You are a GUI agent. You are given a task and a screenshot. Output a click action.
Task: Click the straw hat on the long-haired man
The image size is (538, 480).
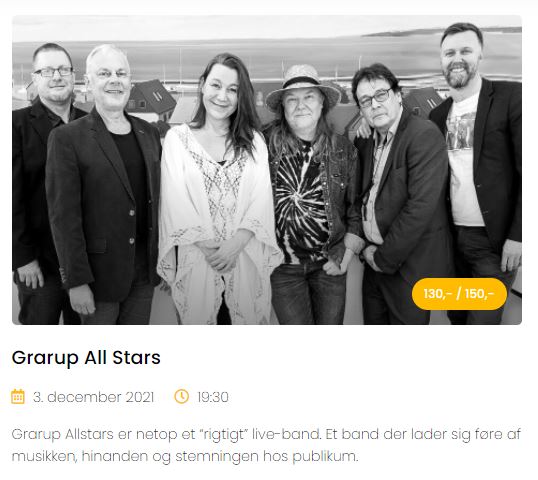click(x=303, y=86)
